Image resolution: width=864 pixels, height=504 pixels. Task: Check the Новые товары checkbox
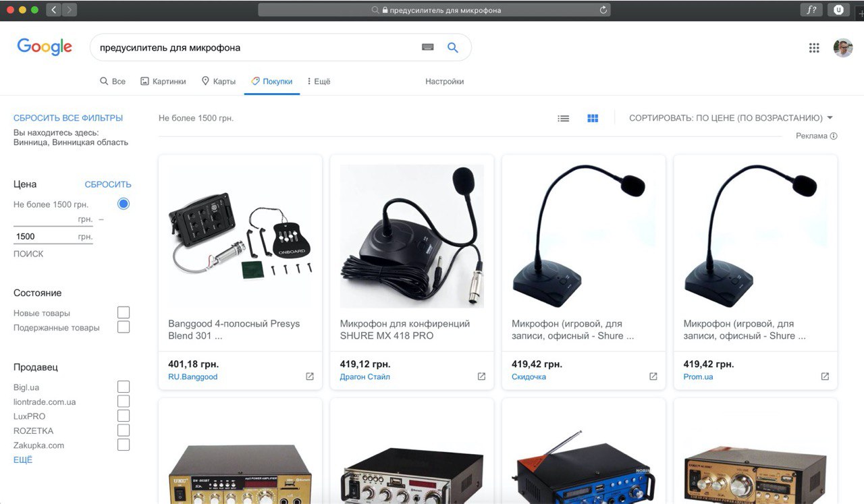point(124,312)
